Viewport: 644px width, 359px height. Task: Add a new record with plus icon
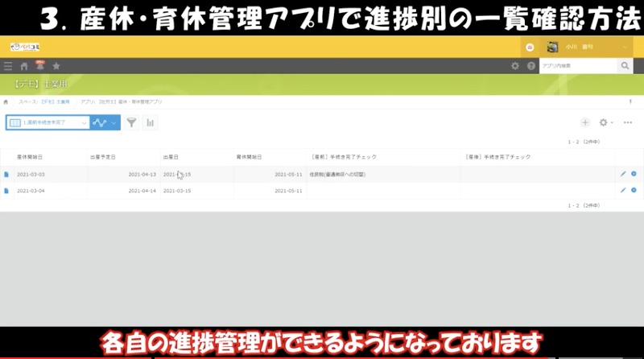point(585,122)
